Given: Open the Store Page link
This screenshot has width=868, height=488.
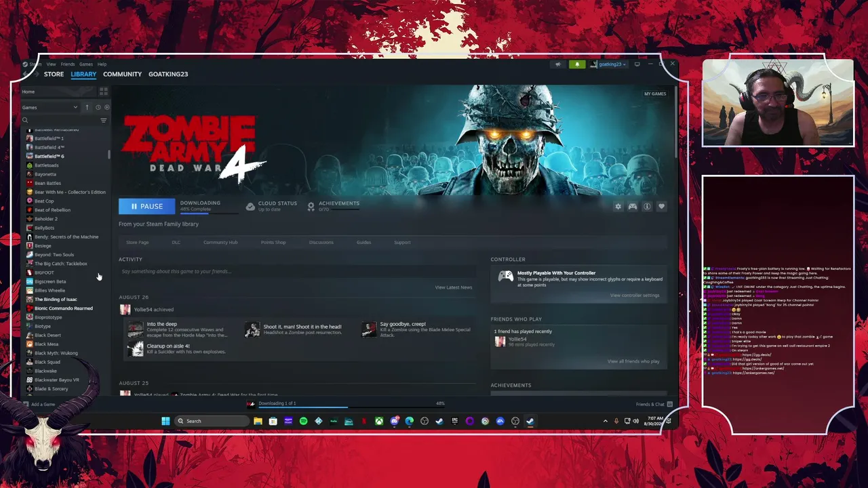Looking at the screenshot, I should coord(137,242).
